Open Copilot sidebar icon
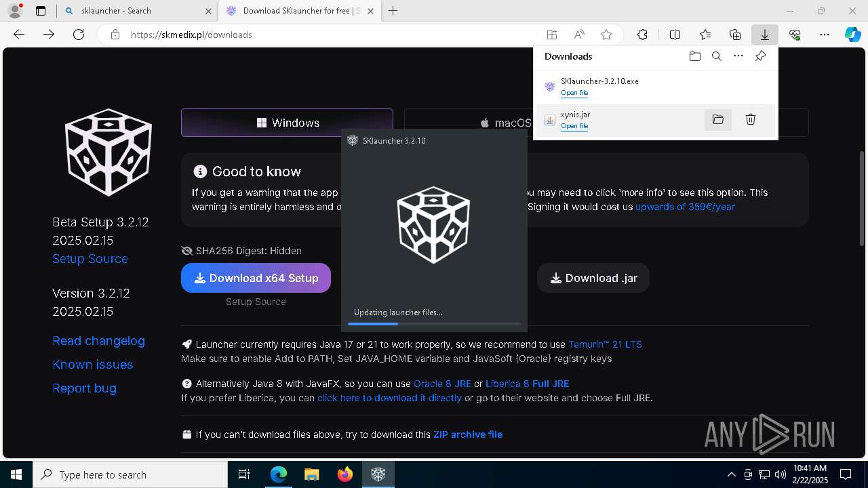 click(853, 35)
